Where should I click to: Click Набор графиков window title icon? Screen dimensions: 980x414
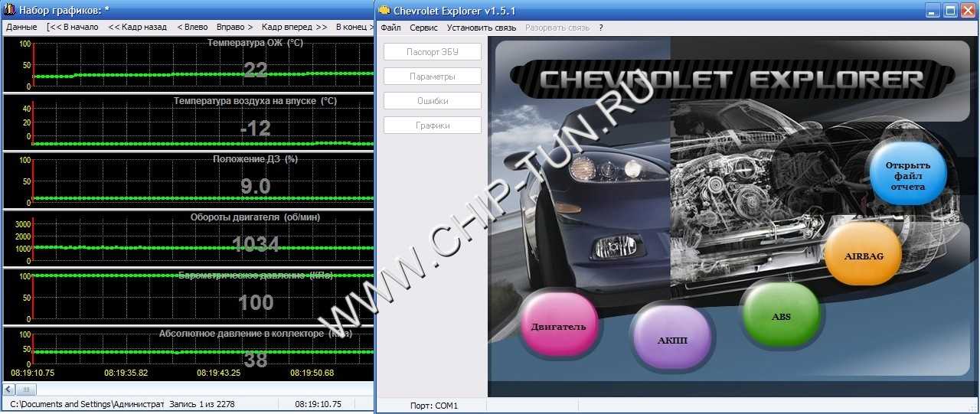tap(10, 10)
